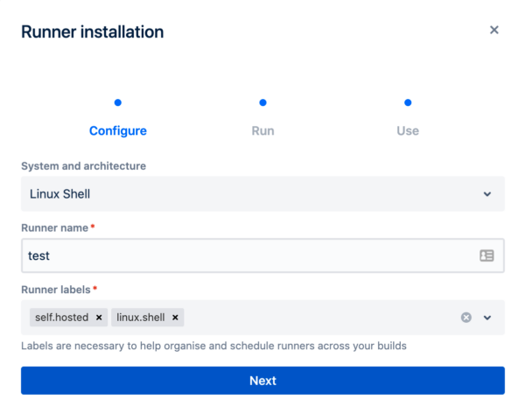
Task: Go to the Run step label
Action: tap(262, 131)
